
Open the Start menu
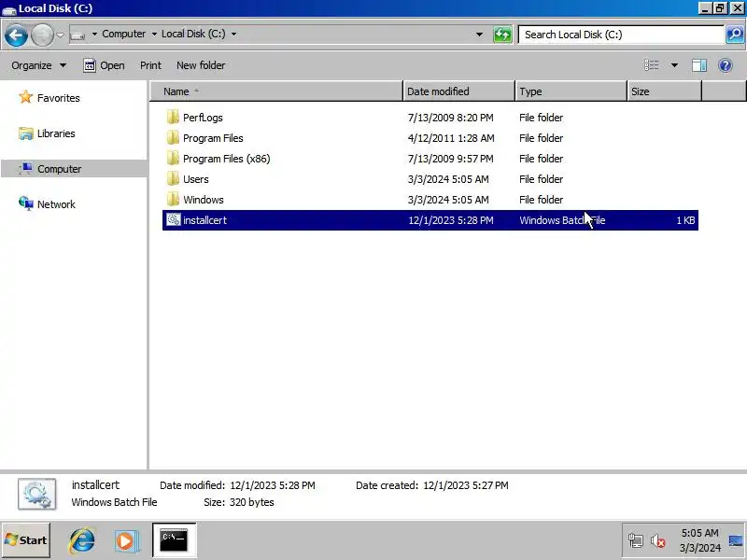(26, 540)
